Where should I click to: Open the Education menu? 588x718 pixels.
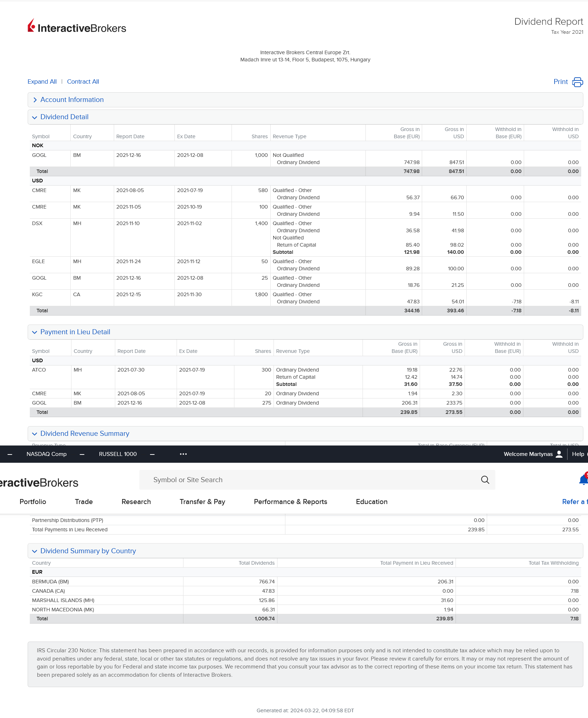372,502
